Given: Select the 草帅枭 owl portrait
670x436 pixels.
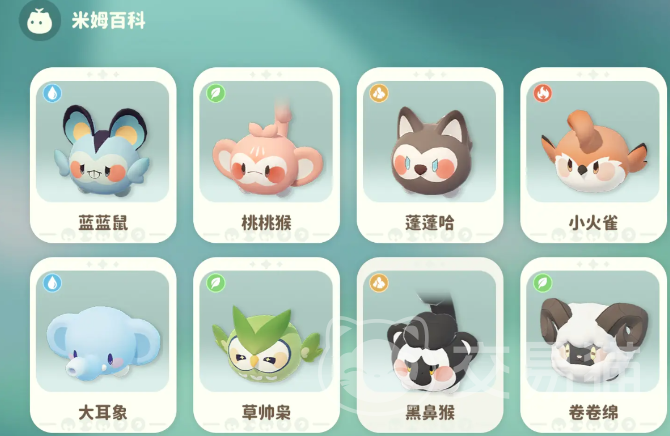Looking at the screenshot, I should coord(266,331).
